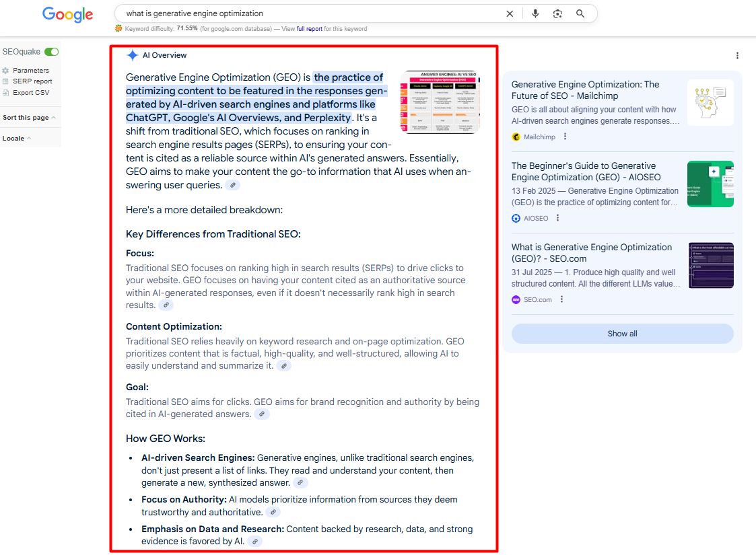Open SEOquake Parameters
The height and width of the screenshot is (555, 756).
30,71
